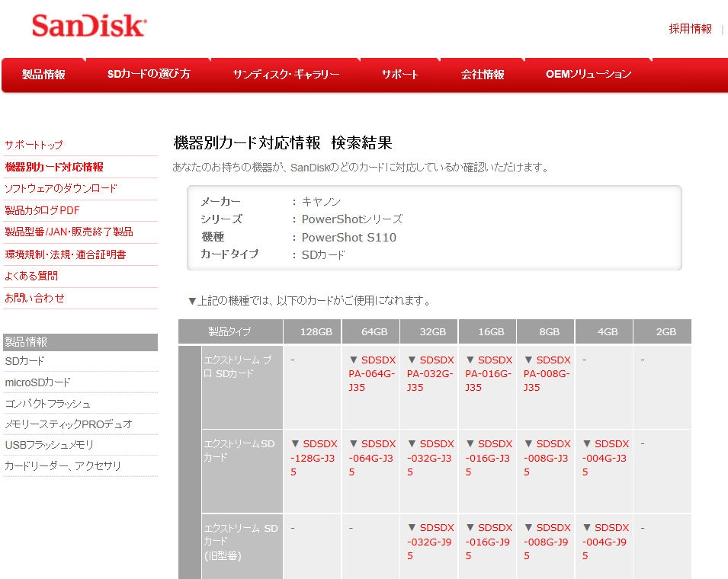The width and height of the screenshot is (728, 579).
Task: Open the OEMソリューション tab
Action: (588, 74)
